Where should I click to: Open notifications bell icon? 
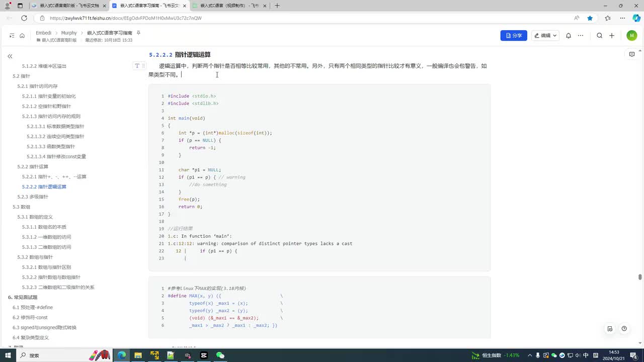pyautogui.click(x=569, y=36)
